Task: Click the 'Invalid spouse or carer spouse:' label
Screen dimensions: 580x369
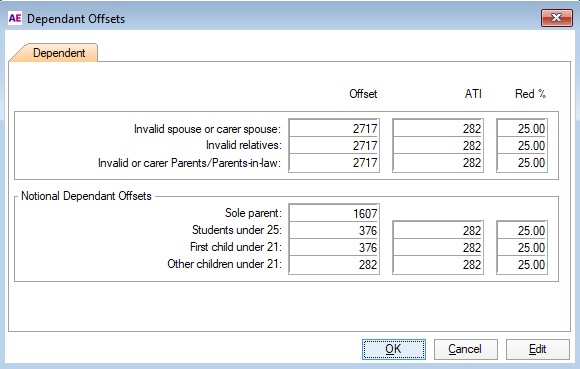Action: point(207,129)
